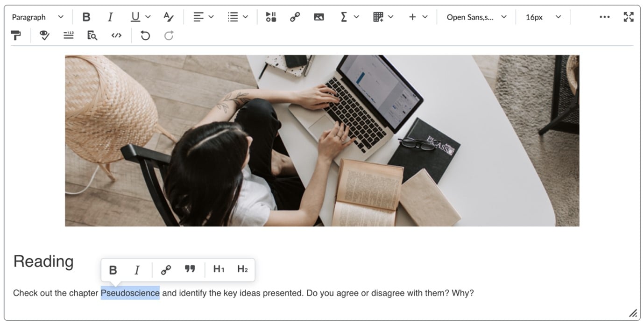Click the phrase "identify the key ideas presented"

click(241, 293)
